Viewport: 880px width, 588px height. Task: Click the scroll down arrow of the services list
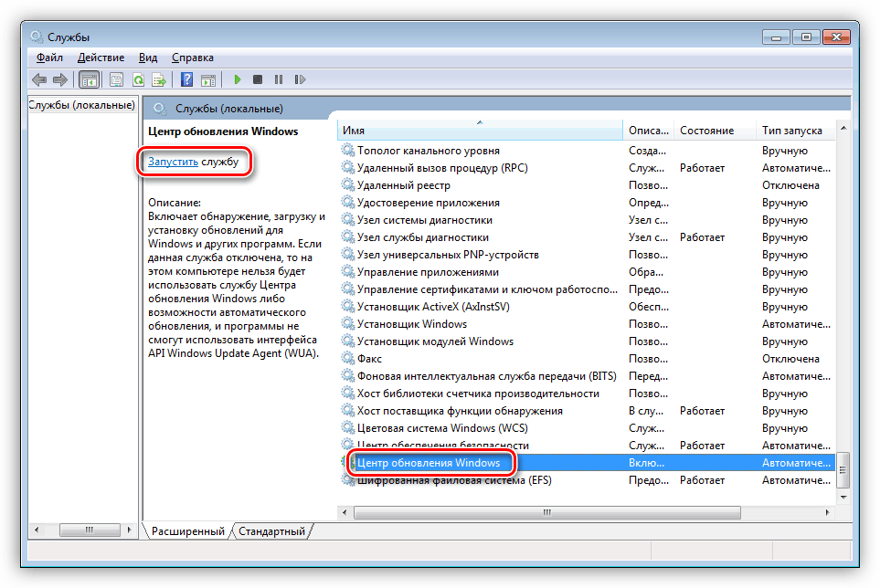click(843, 497)
